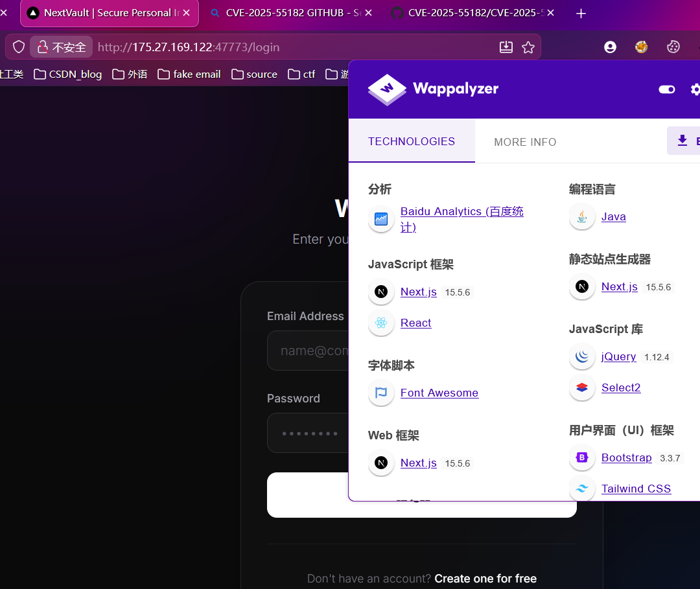Open Wappalyzer settings gear
This screenshot has height=589, width=700.
coord(695,89)
